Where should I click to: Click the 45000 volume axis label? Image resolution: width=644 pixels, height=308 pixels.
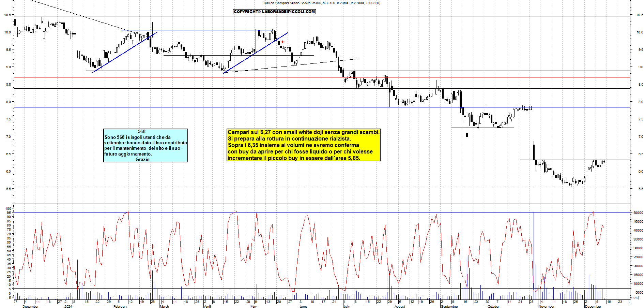pyautogui.click(x=638, y=221)
